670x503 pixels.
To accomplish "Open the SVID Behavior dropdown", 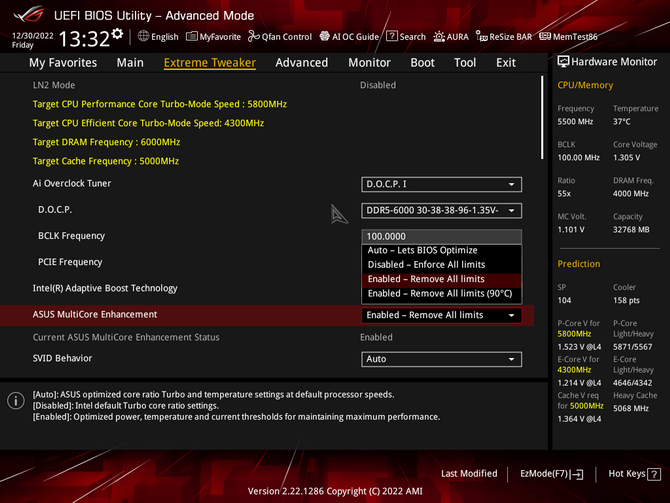I will click(x=441, y=359).
